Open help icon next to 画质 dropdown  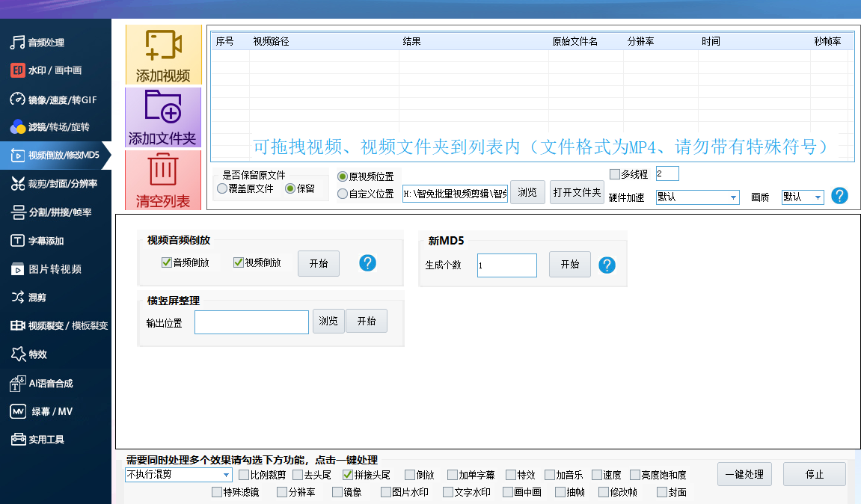pos(840,196)
